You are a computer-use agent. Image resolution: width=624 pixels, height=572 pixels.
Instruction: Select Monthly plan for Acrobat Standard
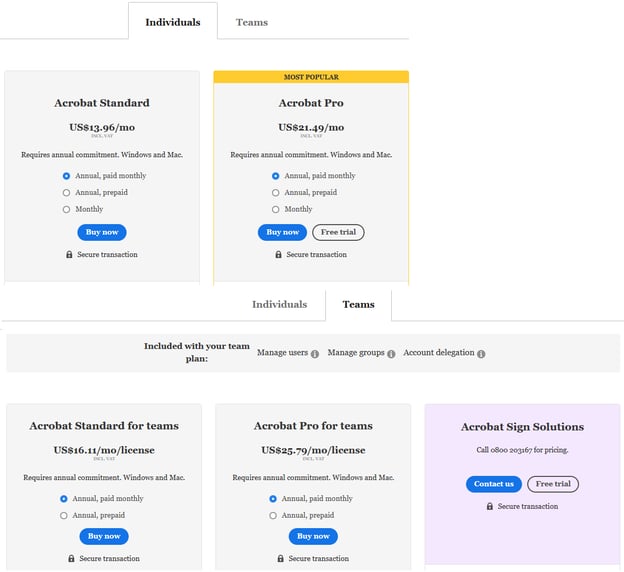coord(66,209)
